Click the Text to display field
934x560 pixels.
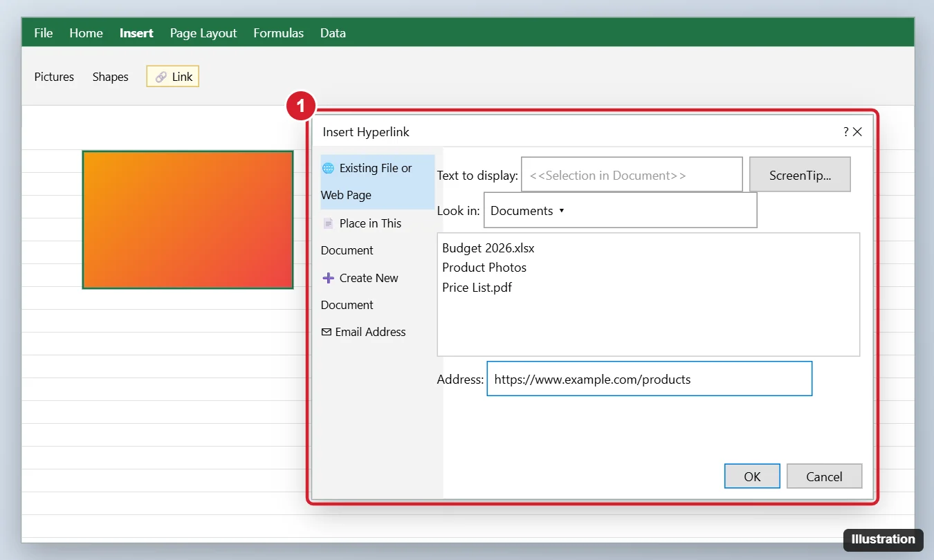pos(632,174)
